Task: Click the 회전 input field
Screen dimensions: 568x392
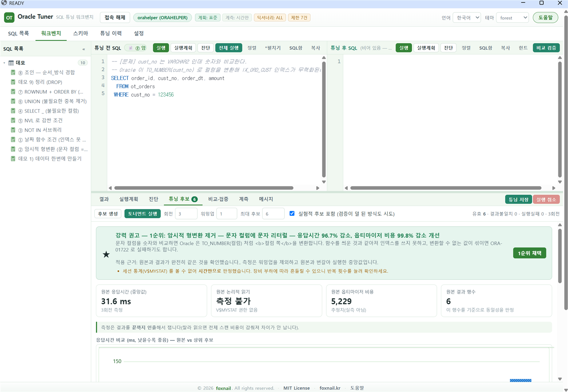Action: pos(186,214)
